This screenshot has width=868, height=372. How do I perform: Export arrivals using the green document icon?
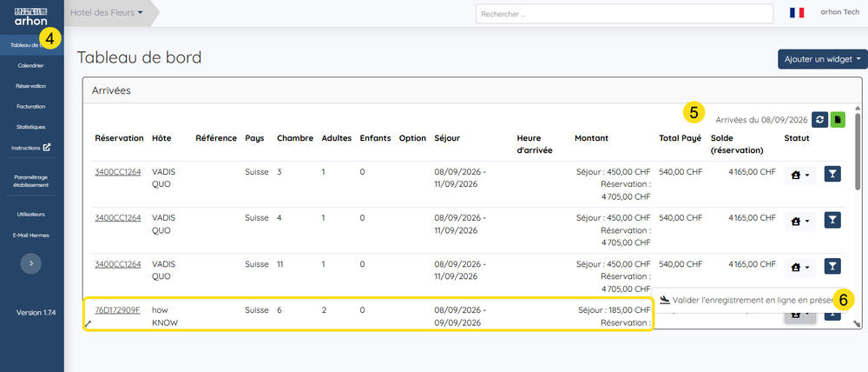(838, 119)
